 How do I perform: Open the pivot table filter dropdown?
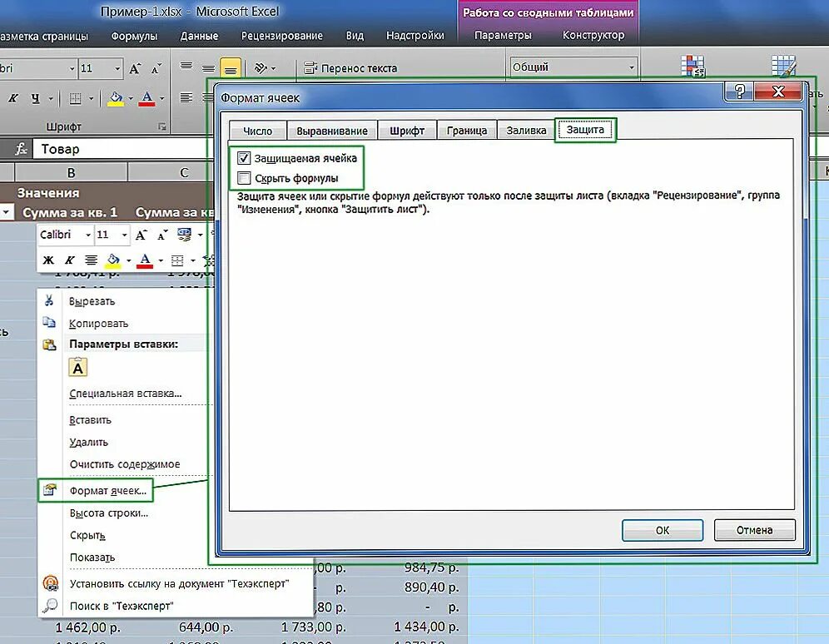pyautogui.click(x=7, y=212)
